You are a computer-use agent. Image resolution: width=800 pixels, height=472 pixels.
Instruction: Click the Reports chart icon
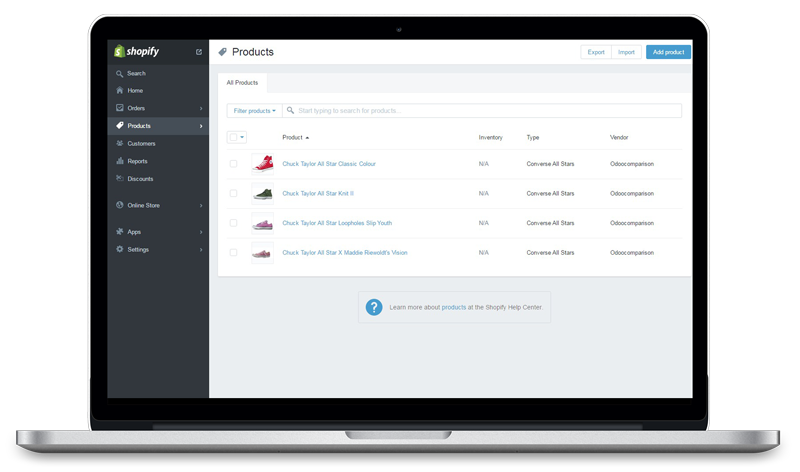120,161
